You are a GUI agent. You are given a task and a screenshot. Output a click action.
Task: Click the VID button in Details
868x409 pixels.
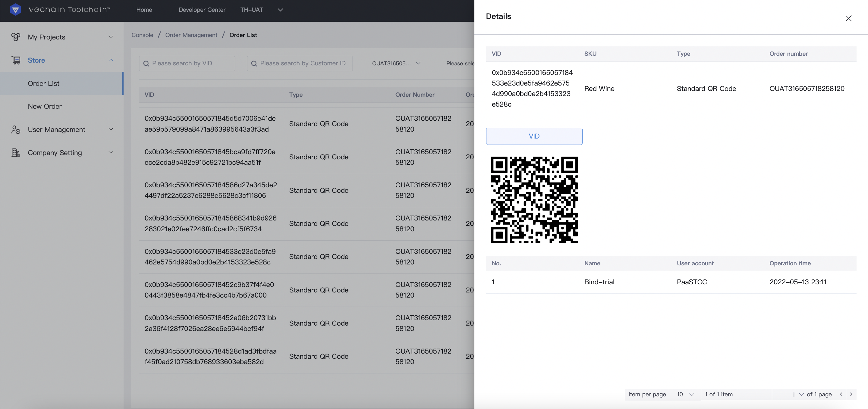(x=534, y=136)
